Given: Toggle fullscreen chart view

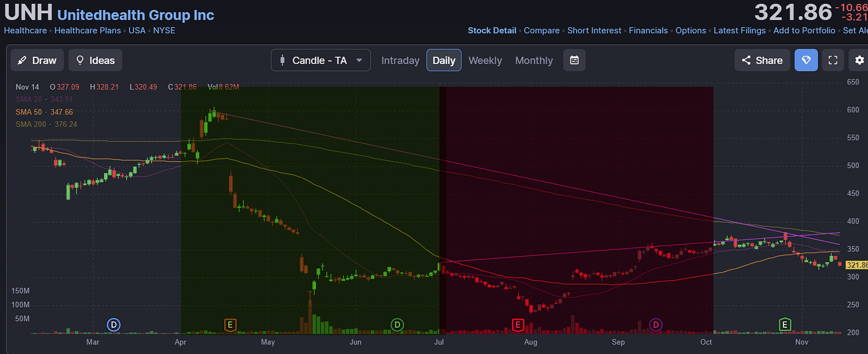Looking at the screenshot, I should 833,60.
